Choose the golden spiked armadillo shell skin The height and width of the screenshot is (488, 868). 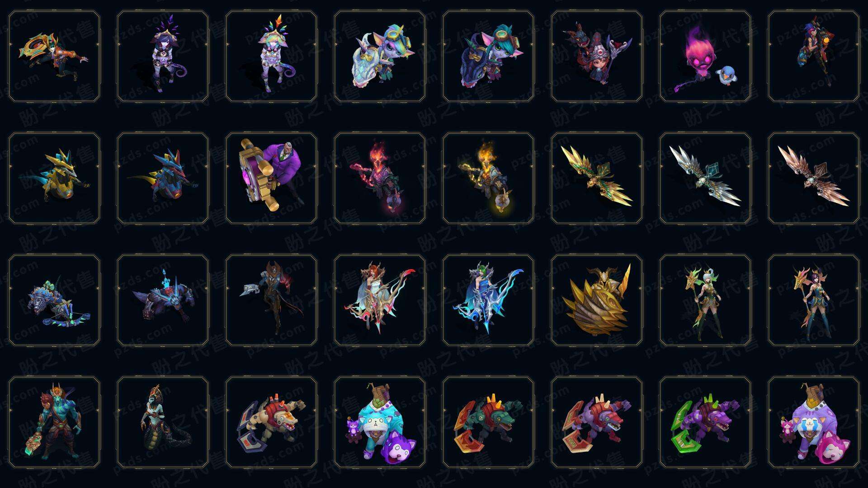(x=597, y=300)
